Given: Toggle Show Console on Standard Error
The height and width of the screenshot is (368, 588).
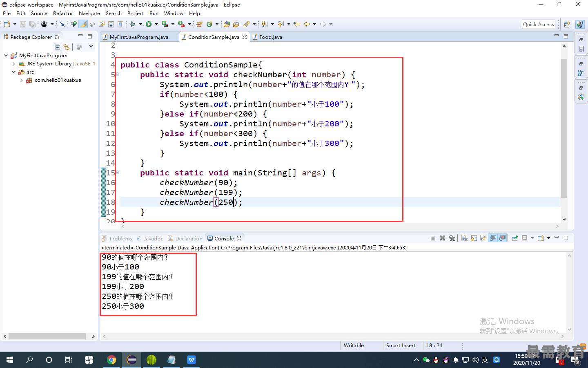Looking at the screenshot, I should pos(502,238).
